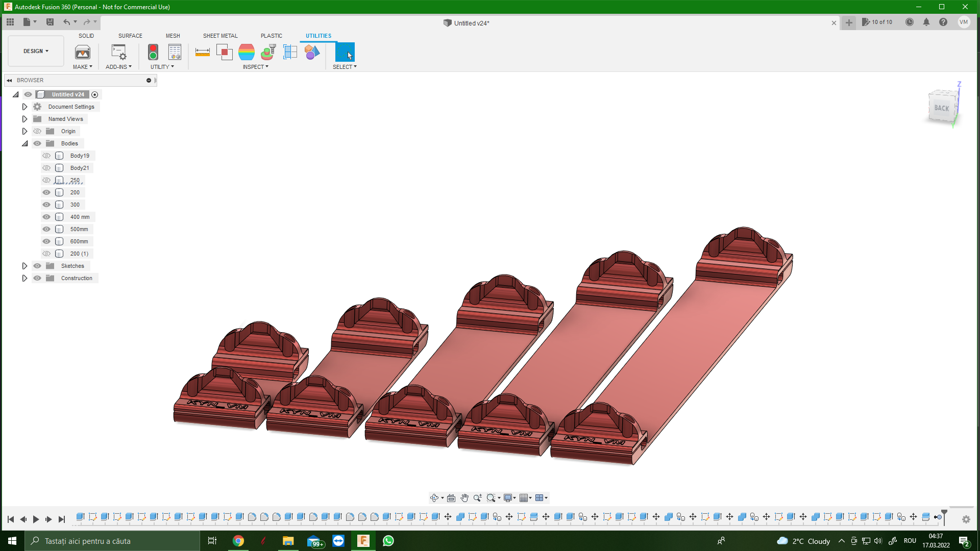Screen dimensions: 980x551
Task: Show the hidden Body19
Action: 46,156
